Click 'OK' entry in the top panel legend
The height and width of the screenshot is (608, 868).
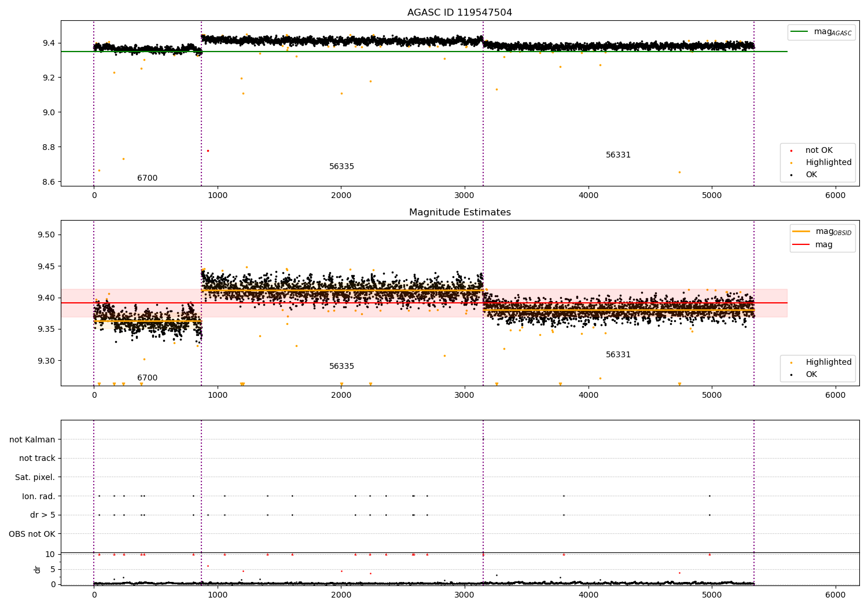811,175
